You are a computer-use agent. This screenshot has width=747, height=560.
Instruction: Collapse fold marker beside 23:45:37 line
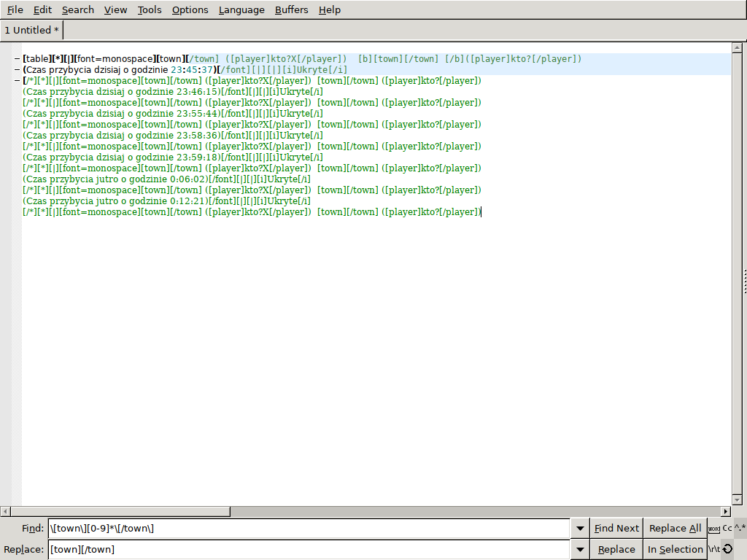pyautogui.click(x=18, y=70)
